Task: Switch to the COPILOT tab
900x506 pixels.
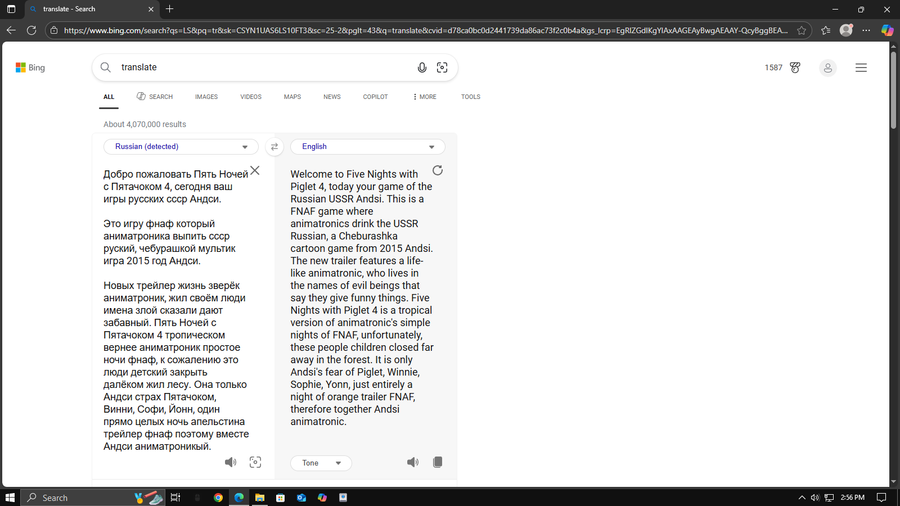Action: (x=375, y=97)
